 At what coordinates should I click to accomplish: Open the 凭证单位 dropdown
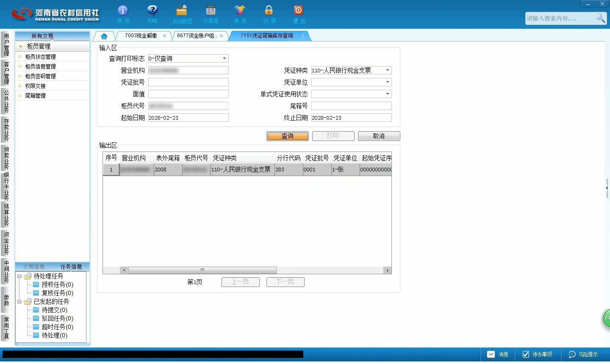388,82
